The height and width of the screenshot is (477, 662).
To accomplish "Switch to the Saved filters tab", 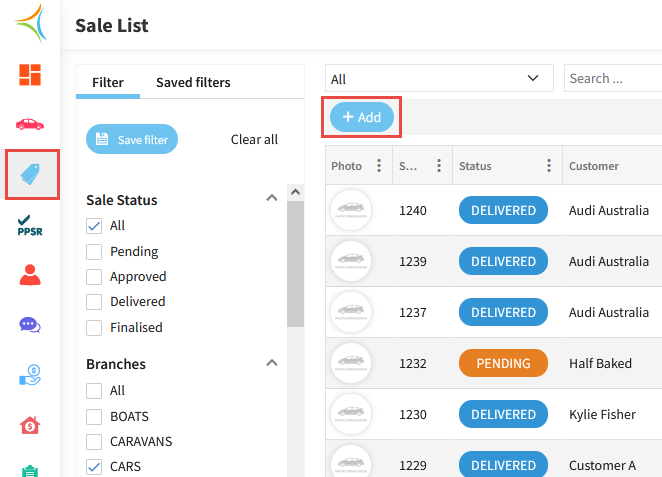I will click(193, 82).
